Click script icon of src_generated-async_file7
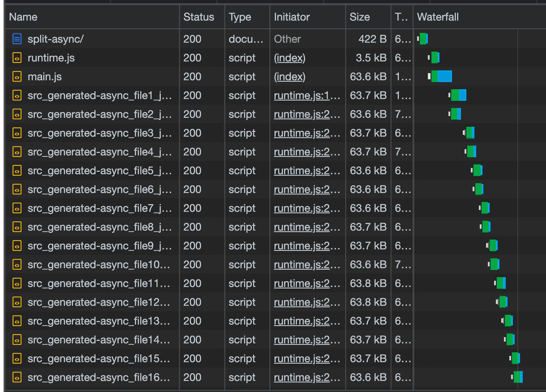 17,208
